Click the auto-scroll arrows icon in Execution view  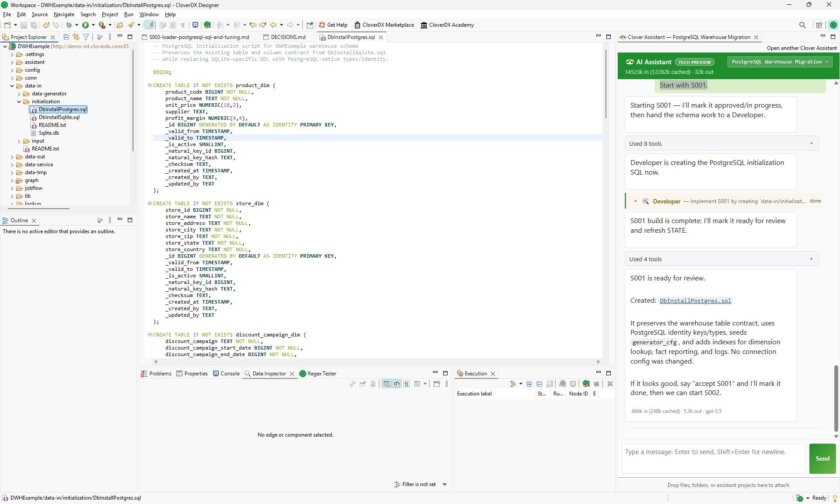[513, 384]
